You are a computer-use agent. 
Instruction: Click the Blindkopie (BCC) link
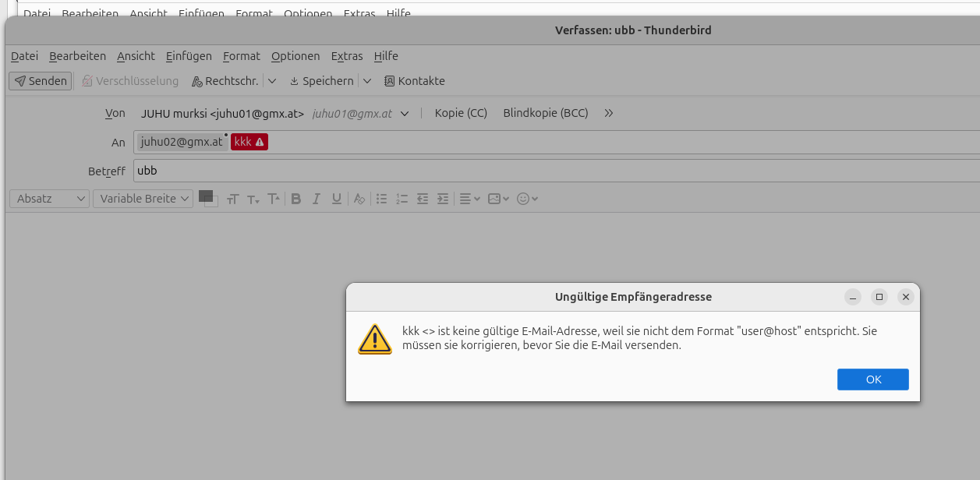point(546,113)
